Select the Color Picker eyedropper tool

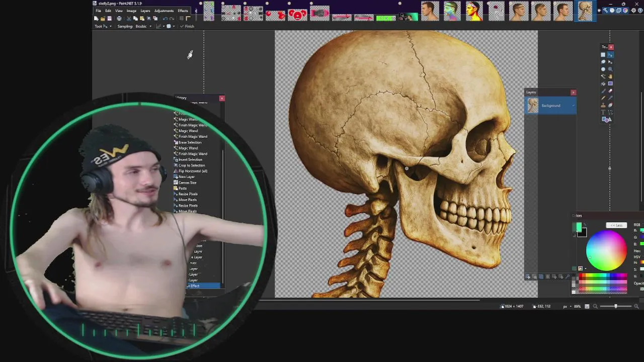(610, 98)
